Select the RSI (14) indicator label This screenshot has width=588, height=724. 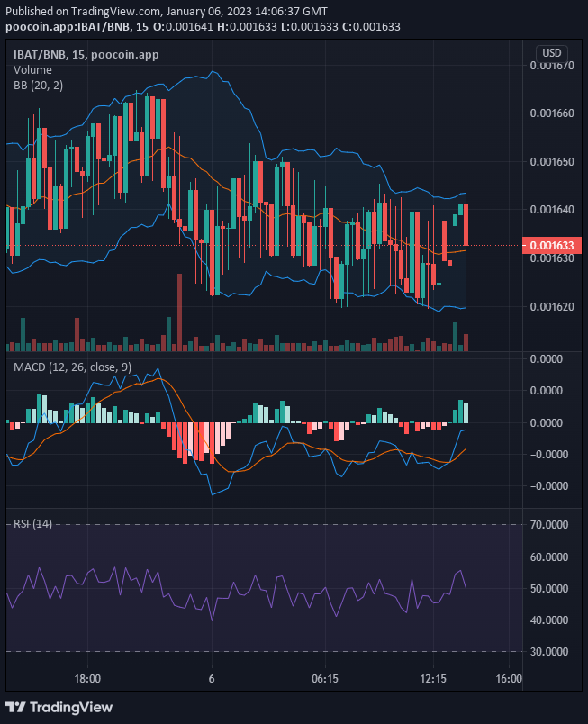coord(32,523)
